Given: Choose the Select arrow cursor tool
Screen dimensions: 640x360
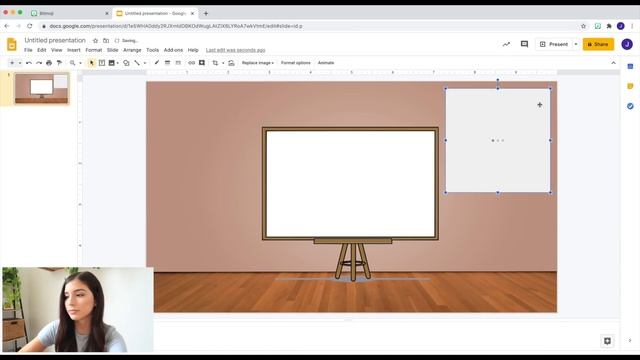Looking at the screenshot, I should point(91,63).
